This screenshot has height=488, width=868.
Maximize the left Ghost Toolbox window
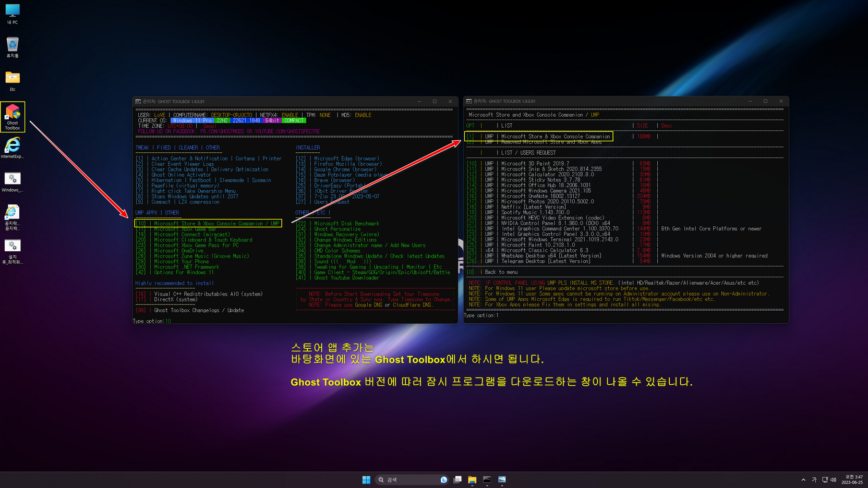tap(435, 102)
